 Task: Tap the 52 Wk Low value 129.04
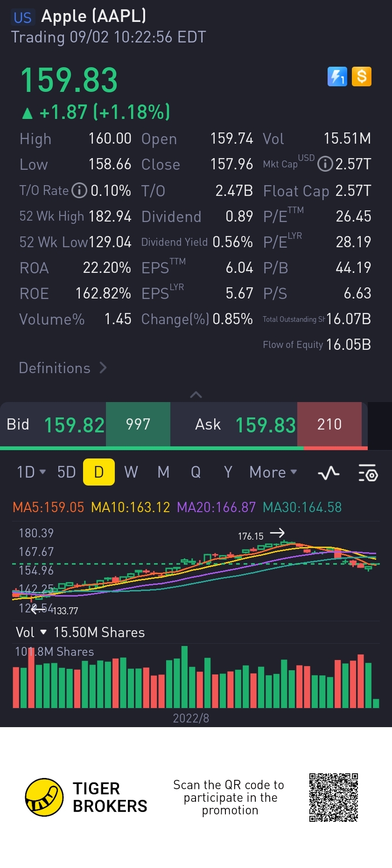(x=110, y=242)
